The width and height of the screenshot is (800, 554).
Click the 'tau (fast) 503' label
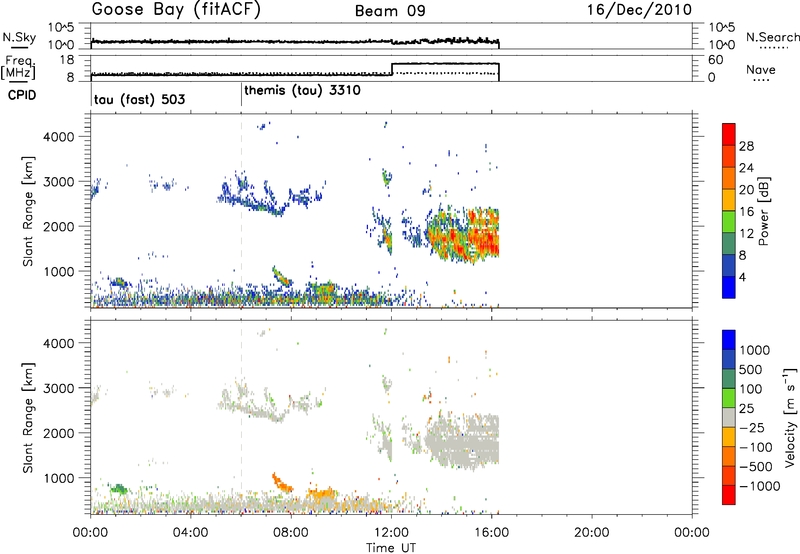139,99
